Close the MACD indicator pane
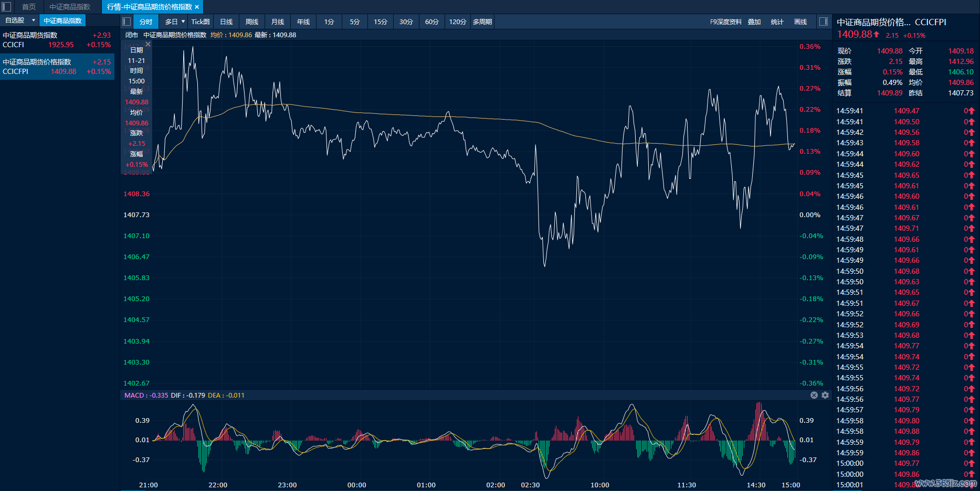The width and height of the screenshot is (980, 491). pos(814,395)
